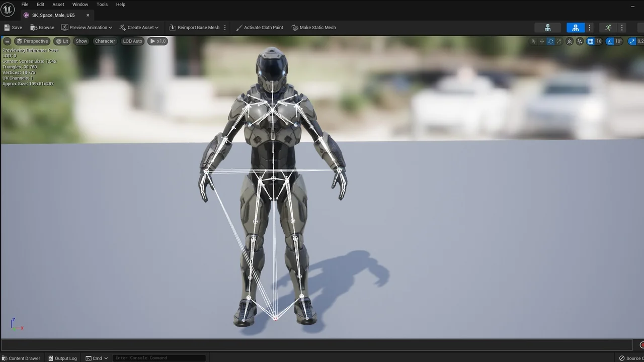Select the Move transform tool
Screen dimensions: 644x362
[x=542, y=41]
